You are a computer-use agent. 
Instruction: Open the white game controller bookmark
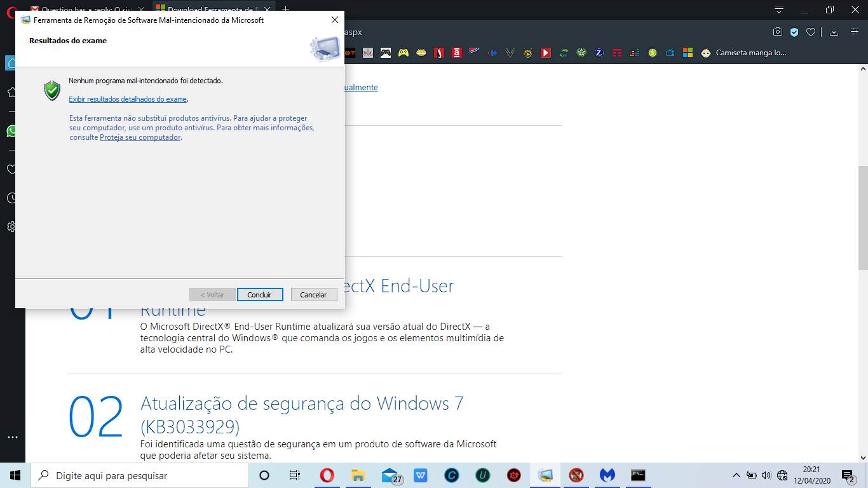pyautogui.click(x=386, y=53)
